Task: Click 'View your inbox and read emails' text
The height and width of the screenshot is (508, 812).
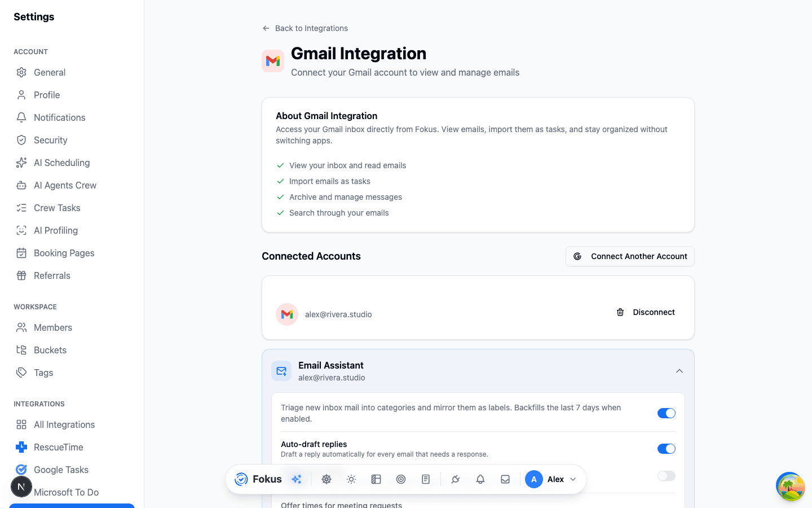Action: (347, 165)
